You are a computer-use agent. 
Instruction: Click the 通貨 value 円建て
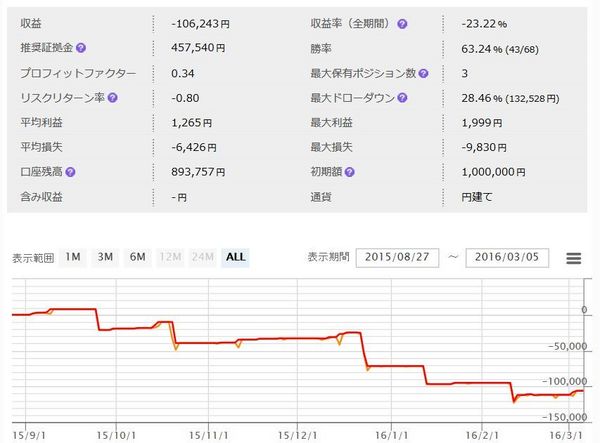click(477, 197)
